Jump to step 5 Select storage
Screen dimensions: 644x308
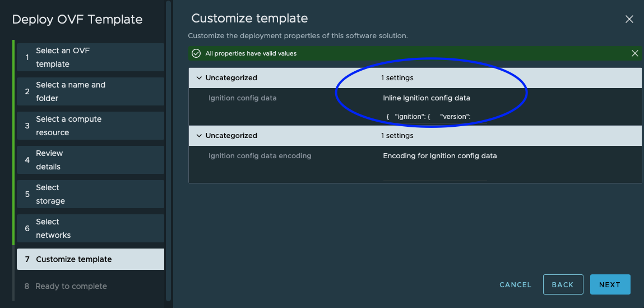click(x=90, y=194)
